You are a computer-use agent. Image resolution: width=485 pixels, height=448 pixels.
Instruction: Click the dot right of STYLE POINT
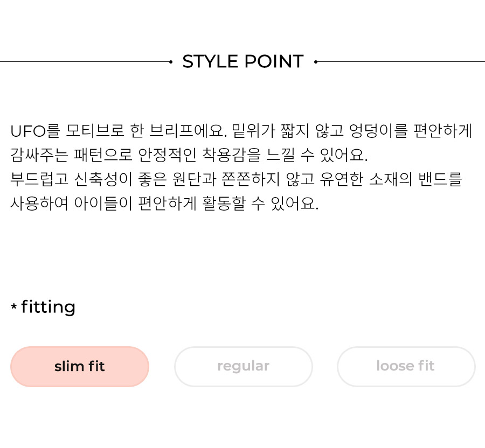click(315, 62)
